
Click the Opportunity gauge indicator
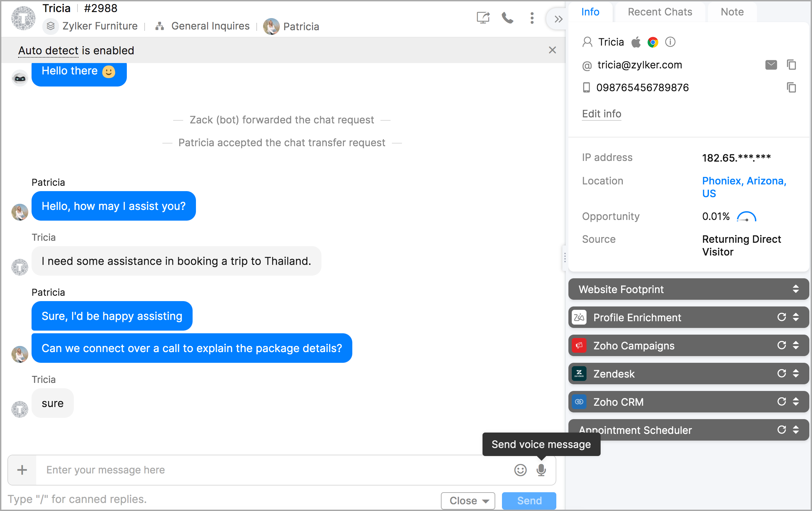[x=746, y=217]
